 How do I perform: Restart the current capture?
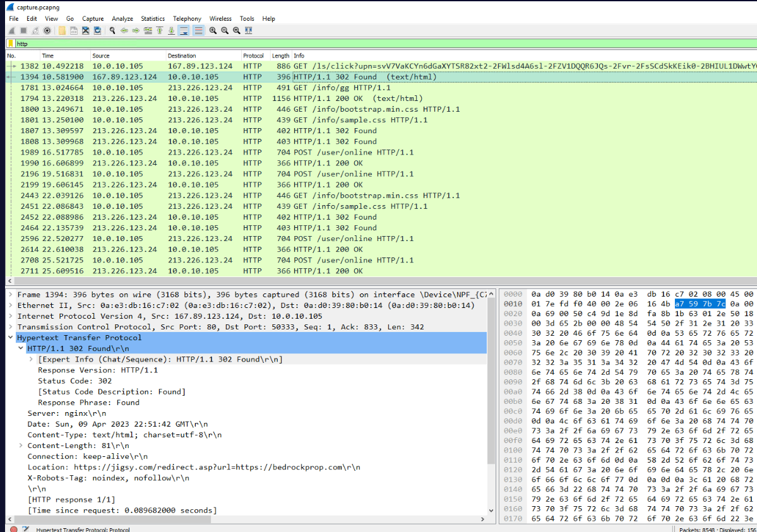tap(35, 30)
